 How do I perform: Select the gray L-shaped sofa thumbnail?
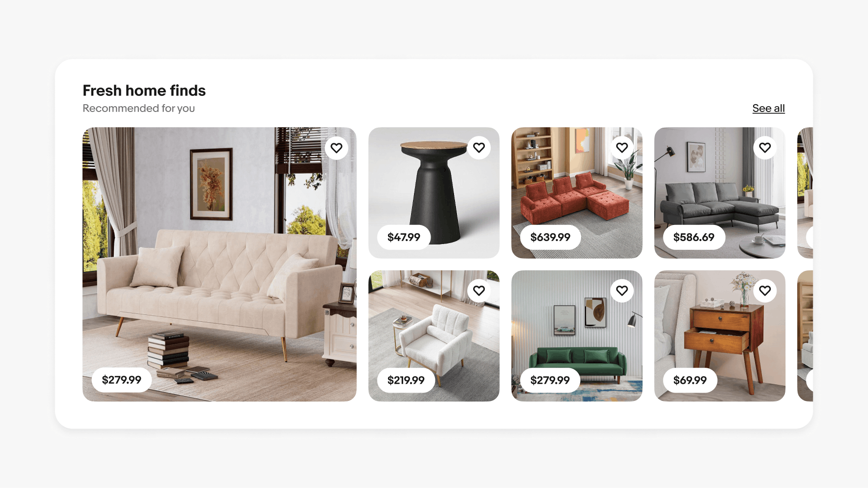pyautogui.click(x=720, y=193)
